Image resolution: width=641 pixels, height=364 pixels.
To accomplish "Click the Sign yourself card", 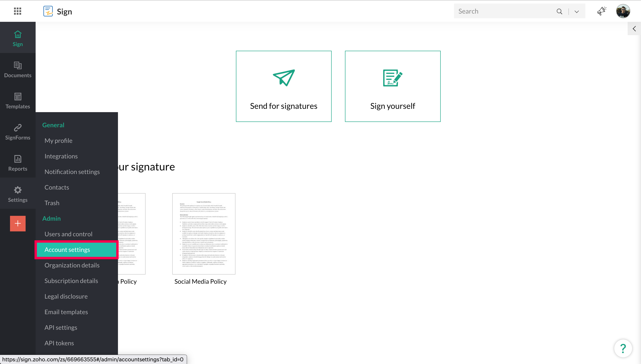I will click(x=392, y=86).
